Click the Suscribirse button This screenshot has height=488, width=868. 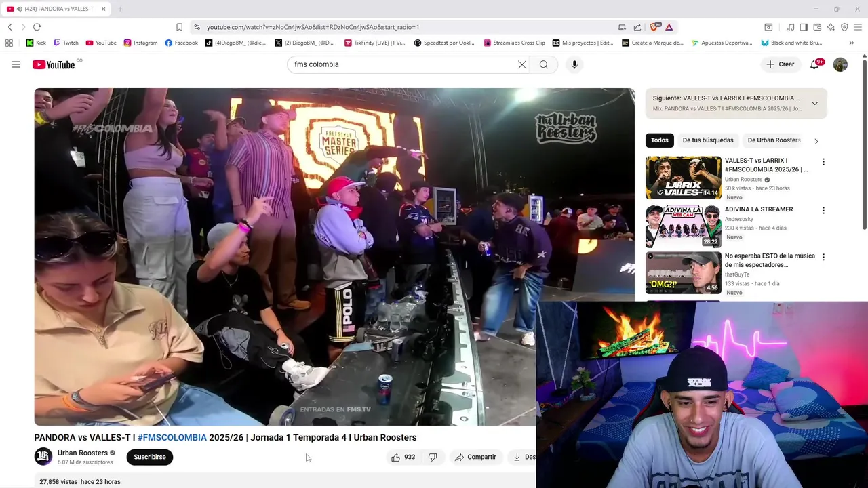[x=150, y=457]
